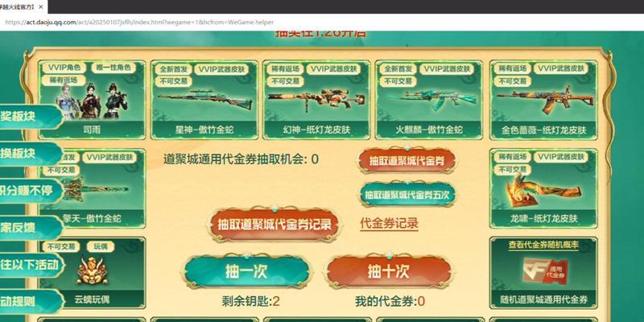Click the 抽一次 single draw button
Screen dimensions: 644x322
[x=246, y=271]
